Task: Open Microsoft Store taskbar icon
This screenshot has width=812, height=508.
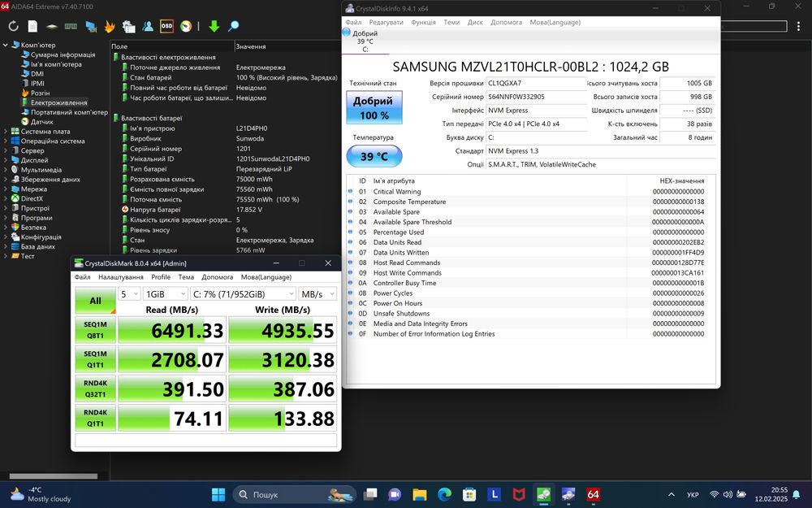Action: pos(469,494)
